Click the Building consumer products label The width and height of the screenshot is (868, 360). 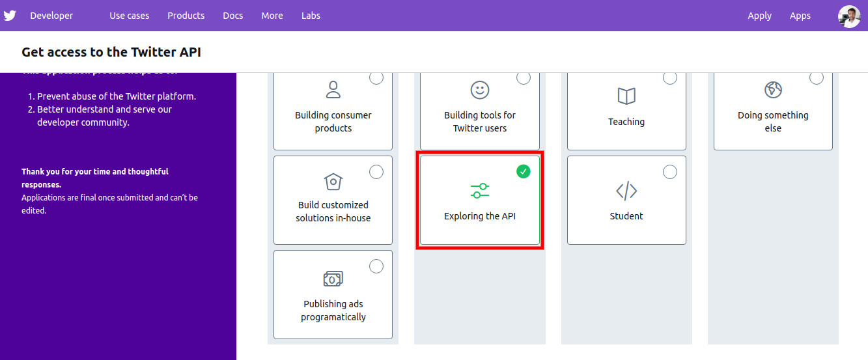333,122
